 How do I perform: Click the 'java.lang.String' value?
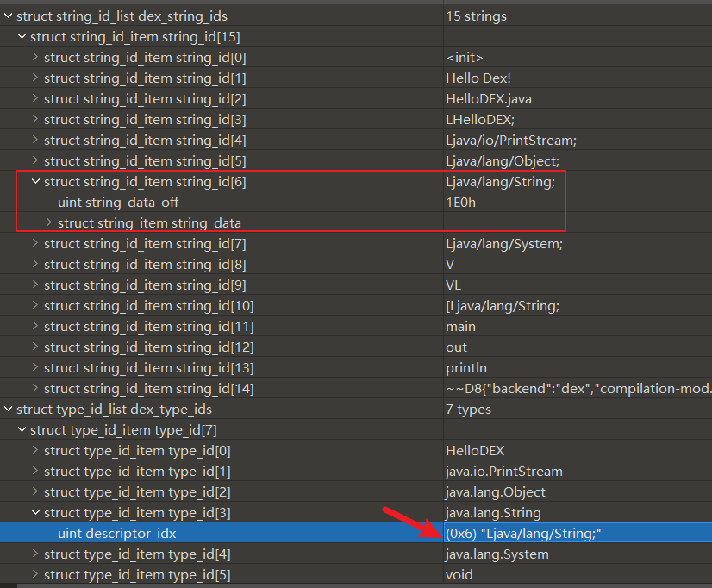493,513
